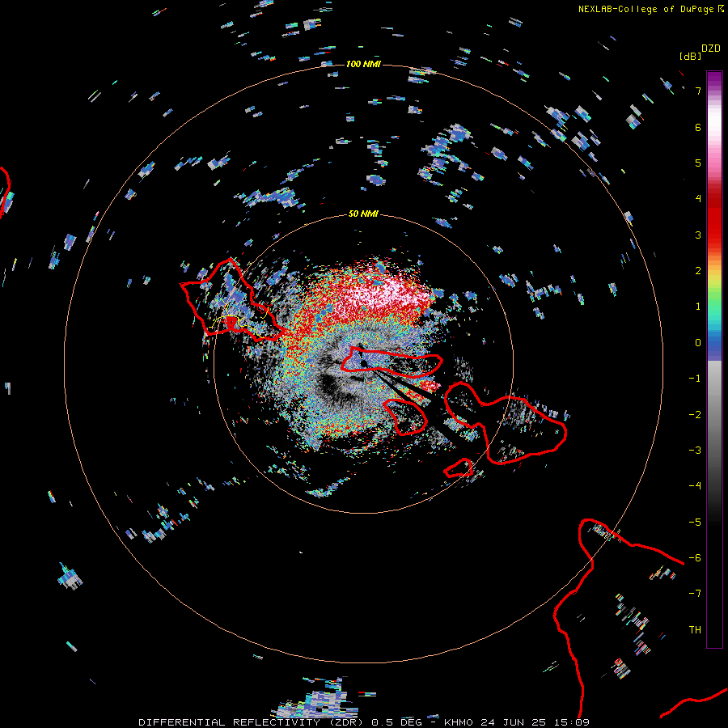This screenshot has height=728, width=728.
Task: Click the -4 dB legend label
Action: point(695,486)
